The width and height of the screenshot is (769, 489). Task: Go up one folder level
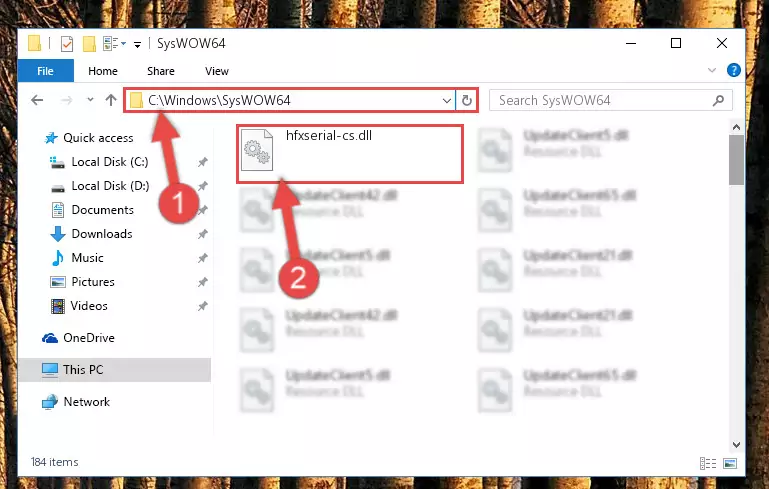(x=111, y=100)
